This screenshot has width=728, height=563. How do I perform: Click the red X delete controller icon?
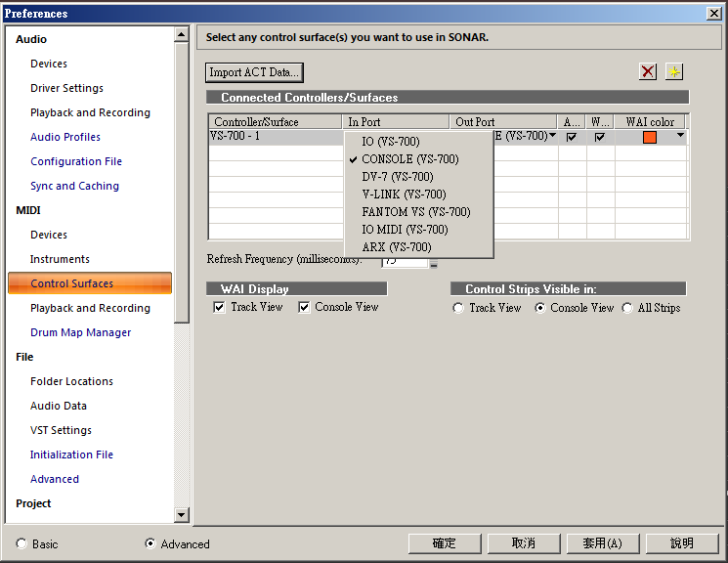click(648, 71)
